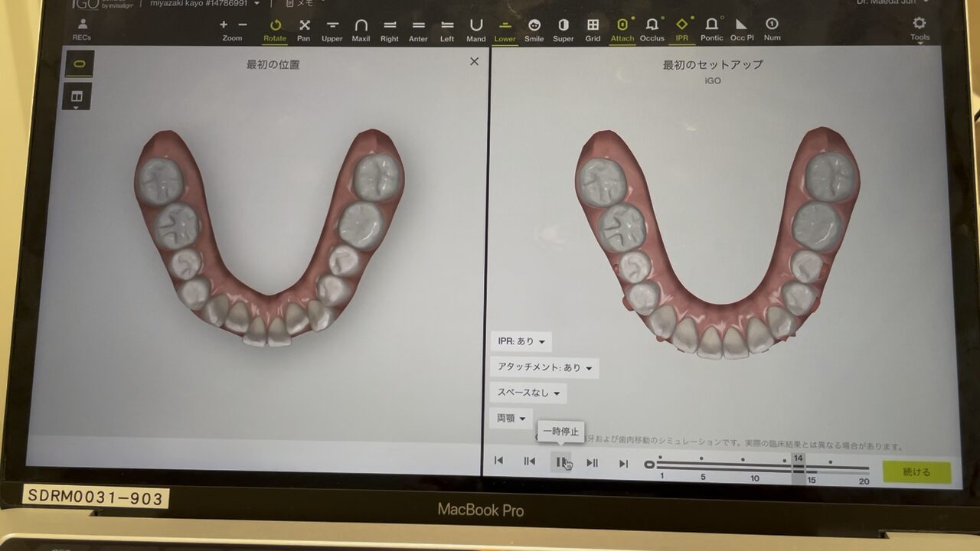Toggle the Grid overlay
The width and height of the screenshot is (980, 551).
[x=593, y=31]
